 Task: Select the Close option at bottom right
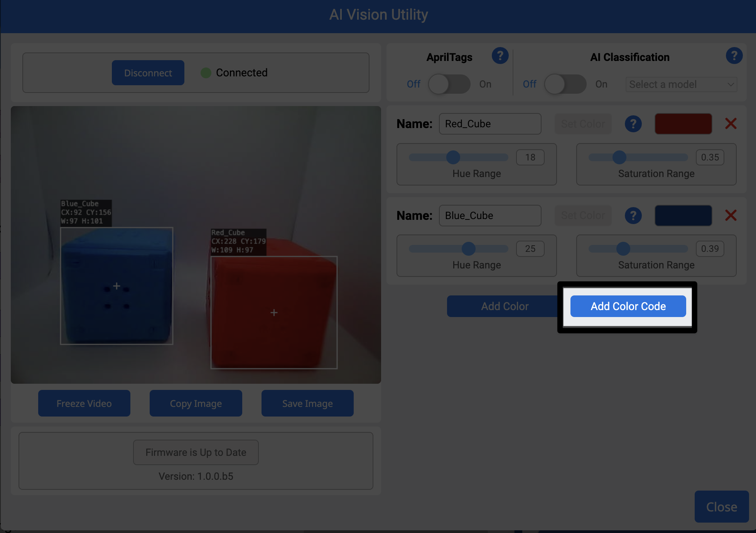pyautogui.click(x=721, y=506)
